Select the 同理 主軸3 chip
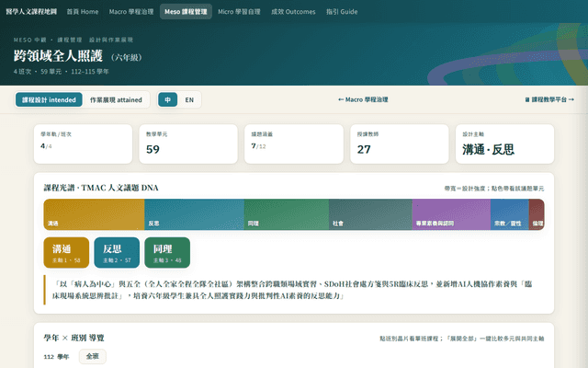 coord(167,253)
